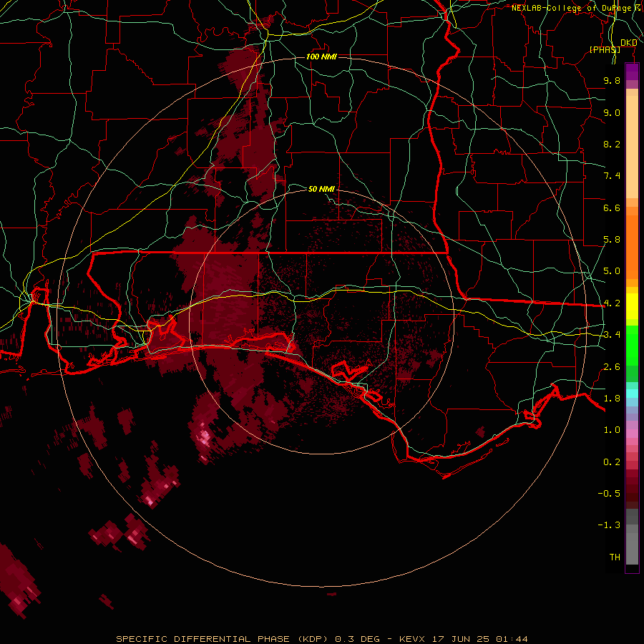Click the 50 NMI range ring label

321,189
